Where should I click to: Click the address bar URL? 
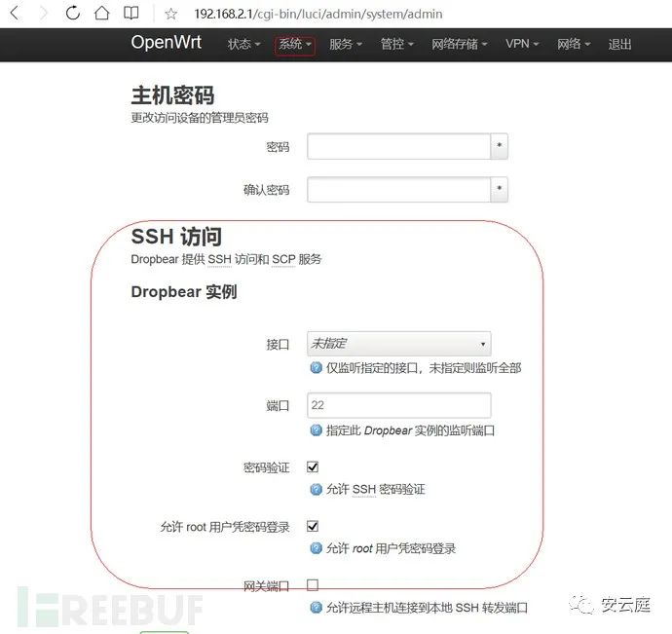(318, 14)
